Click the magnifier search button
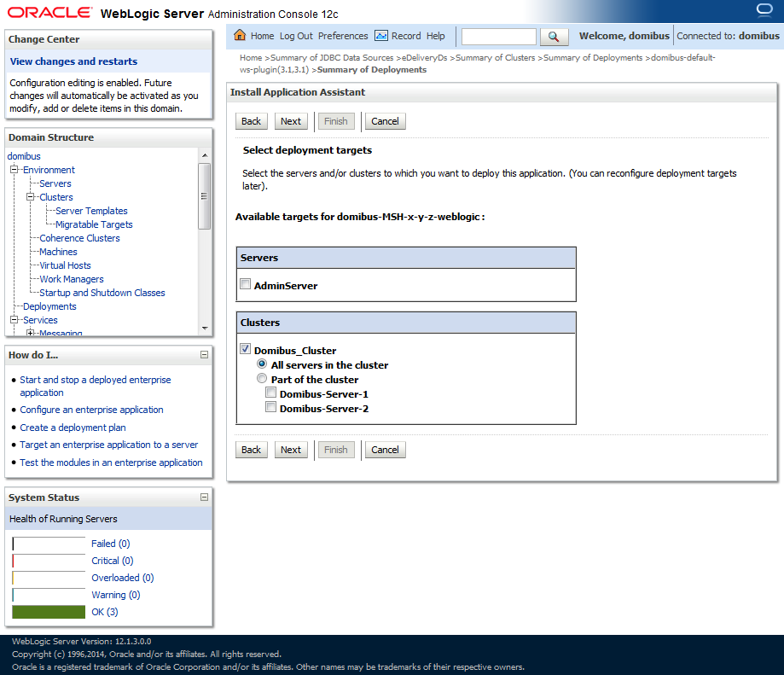784x675 pixels. coord(554,37)
